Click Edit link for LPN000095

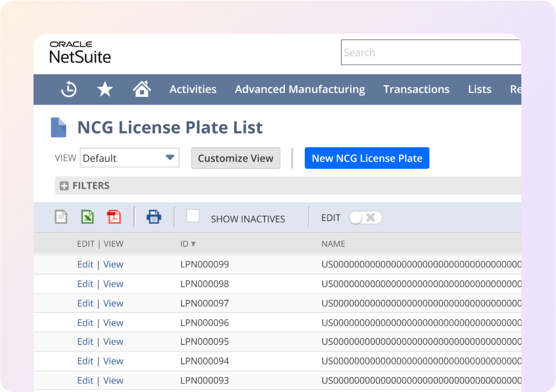pyautogui.click(x=85, y=342)
